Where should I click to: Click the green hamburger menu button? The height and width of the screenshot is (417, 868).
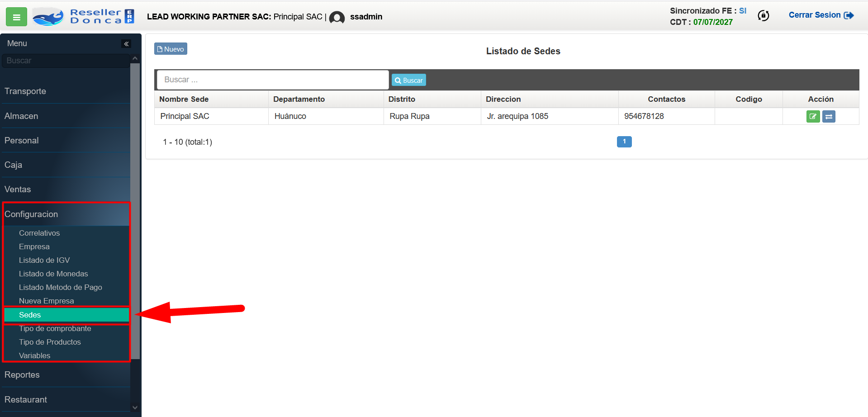pyautogui.click(x=16, y=17)
